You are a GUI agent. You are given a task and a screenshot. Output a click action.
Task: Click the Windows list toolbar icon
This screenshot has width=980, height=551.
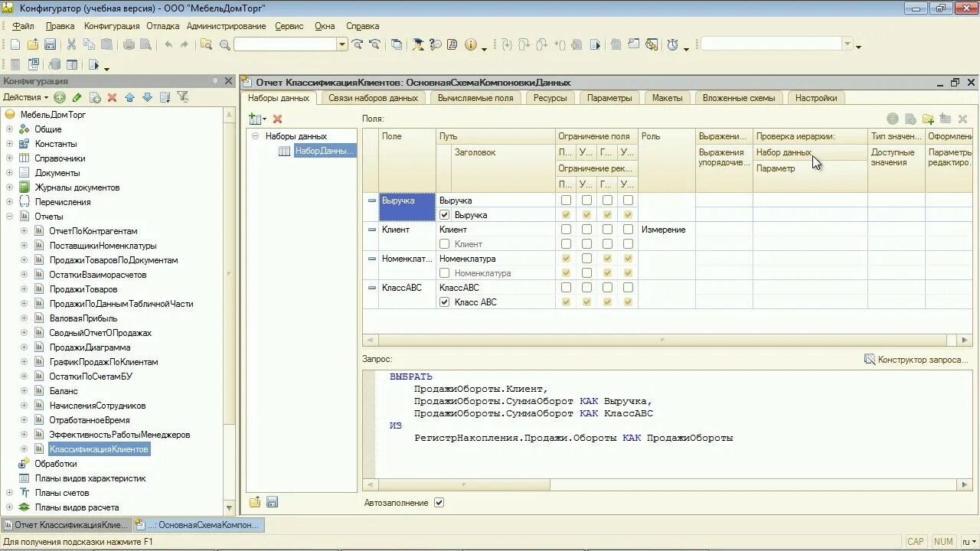pos(397,45)
